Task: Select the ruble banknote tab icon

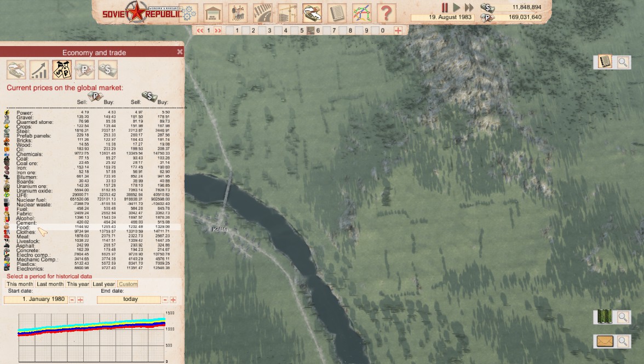Action: [x=85, y=70]
